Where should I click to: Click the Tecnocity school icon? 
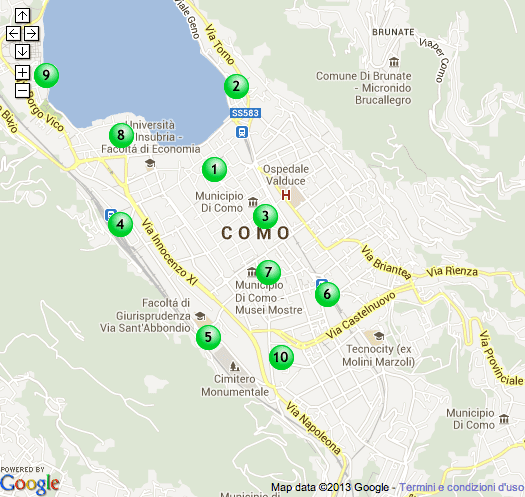click(379, 336)
